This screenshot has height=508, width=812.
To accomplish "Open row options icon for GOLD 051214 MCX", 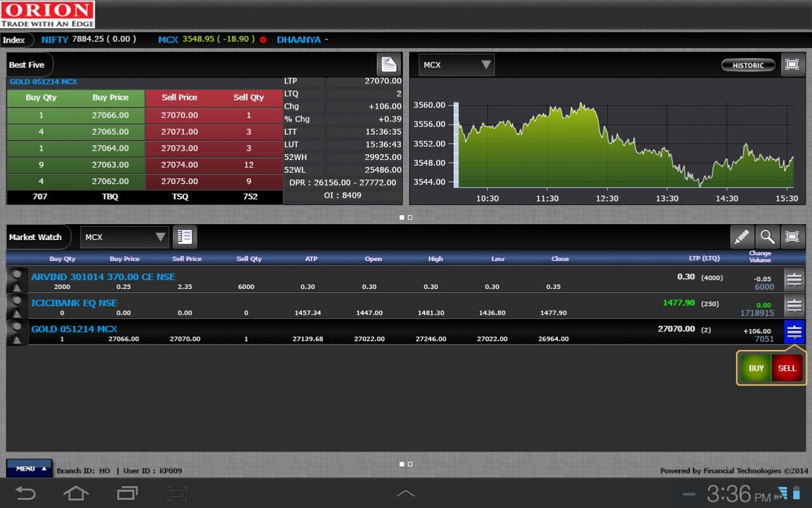I will point(794,331).
